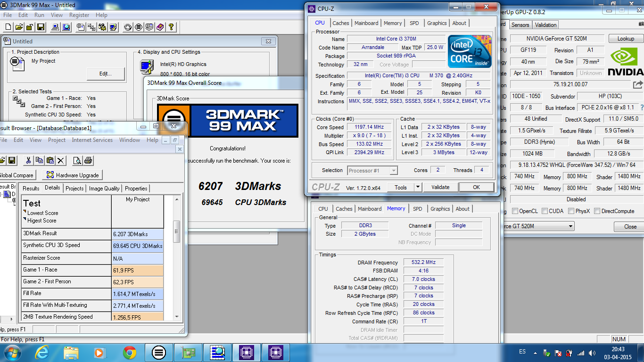Select Mainboard tab in front CPU-Z window
Image resolution: width=644 pixels, height=362 pixels.
366,23
